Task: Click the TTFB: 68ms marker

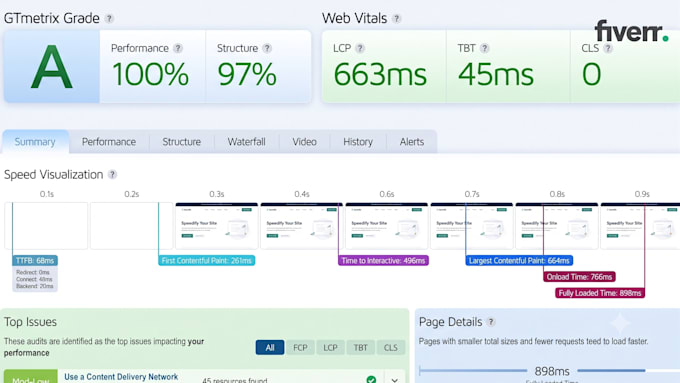Action: point(35,261)
